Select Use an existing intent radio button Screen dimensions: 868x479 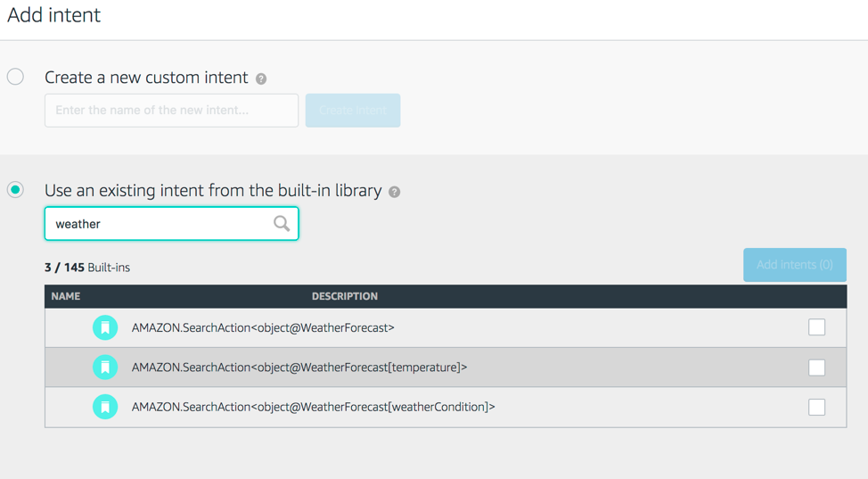[16, 190]
